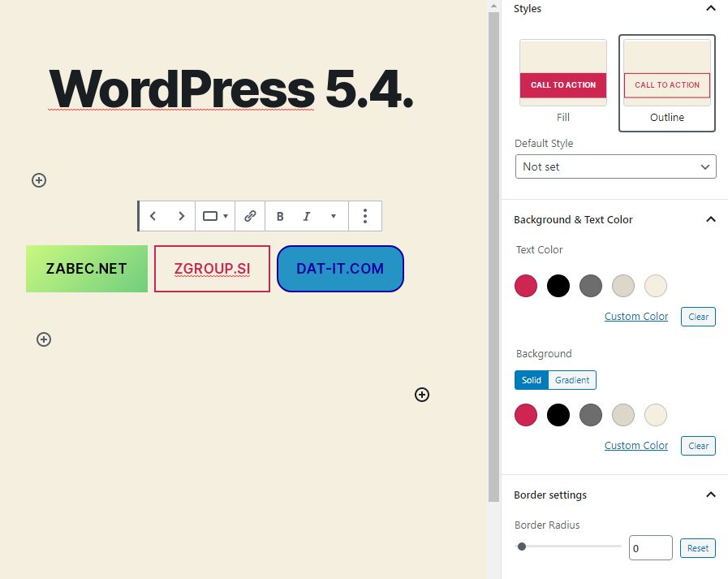Move block right with the arrow
This screenshot has width=728, height=579.
tap(181, 216)
